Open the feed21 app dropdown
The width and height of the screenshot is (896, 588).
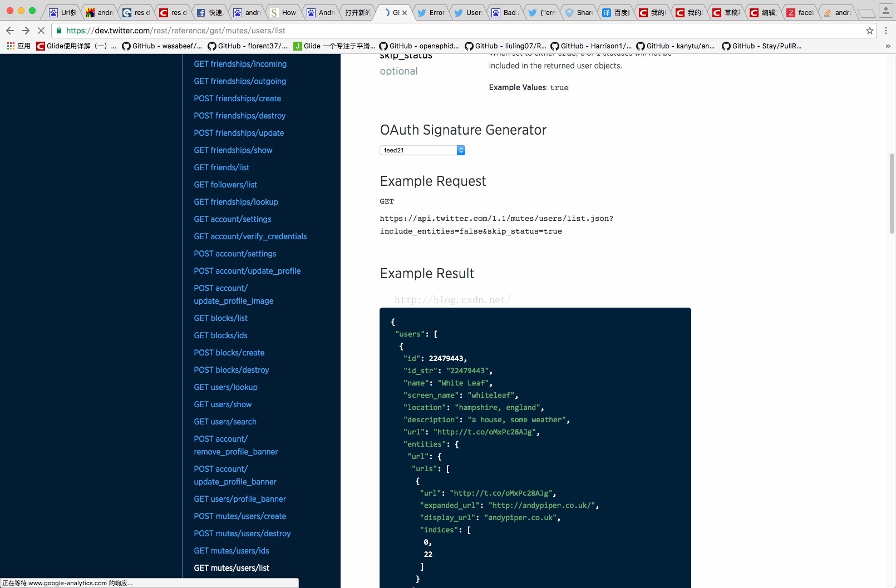(x=422, y=150)
